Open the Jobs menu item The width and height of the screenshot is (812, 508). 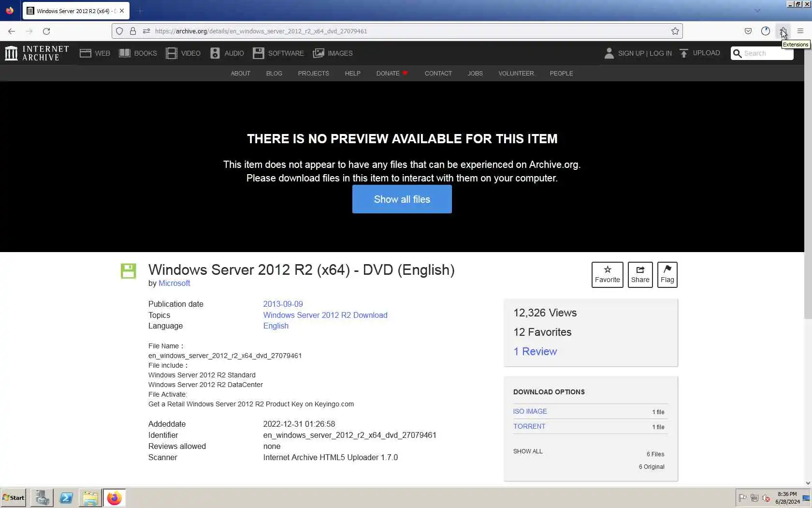(x=475, y=74)
